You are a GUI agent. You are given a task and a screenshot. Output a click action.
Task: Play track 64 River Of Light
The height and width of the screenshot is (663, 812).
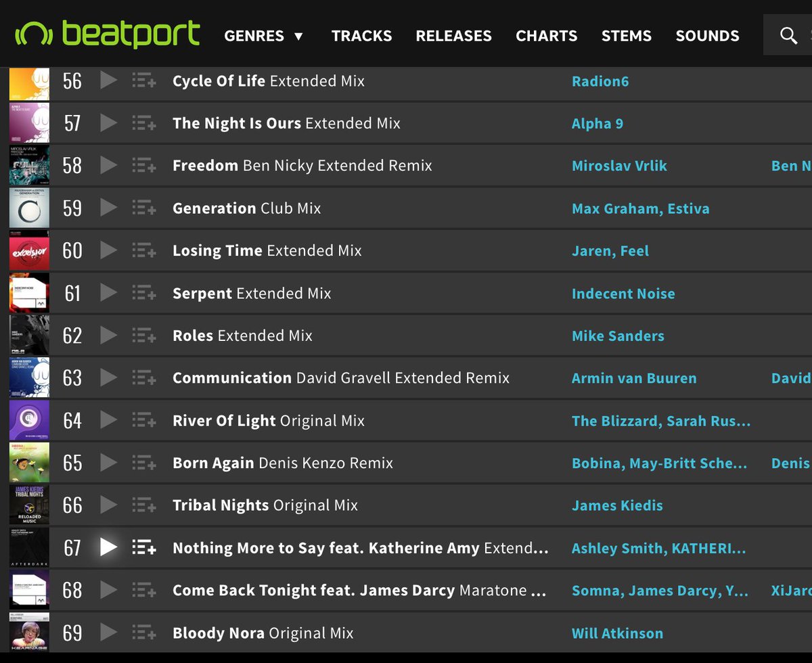(108, 420)
